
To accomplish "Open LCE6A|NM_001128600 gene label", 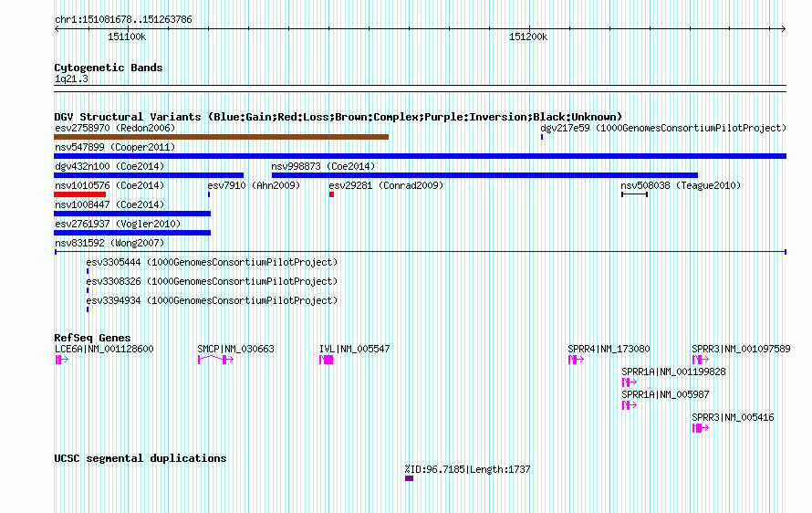I will coord(104,350).
